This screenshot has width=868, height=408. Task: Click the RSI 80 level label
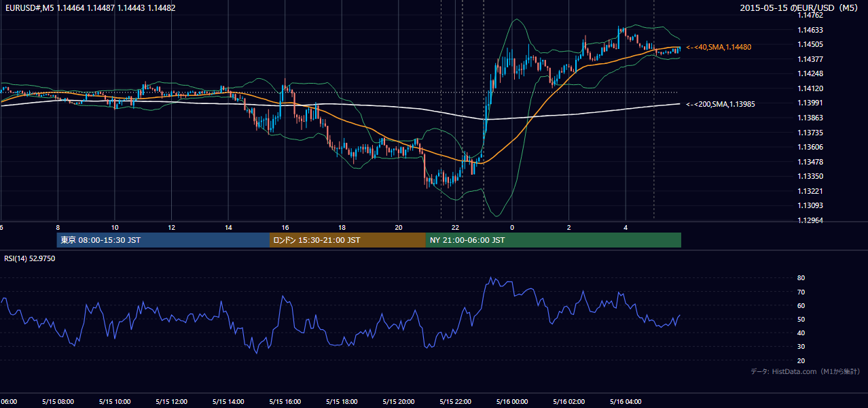tap(801, 278)
